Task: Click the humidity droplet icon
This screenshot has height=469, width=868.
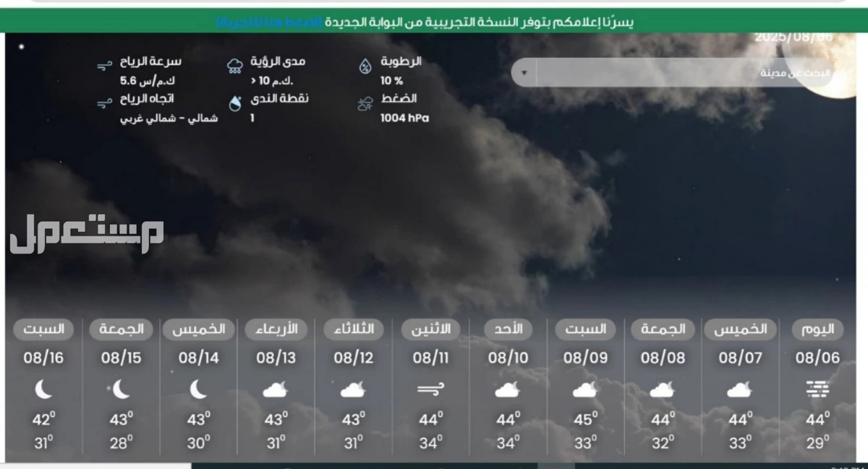Action: pos(365,66)
